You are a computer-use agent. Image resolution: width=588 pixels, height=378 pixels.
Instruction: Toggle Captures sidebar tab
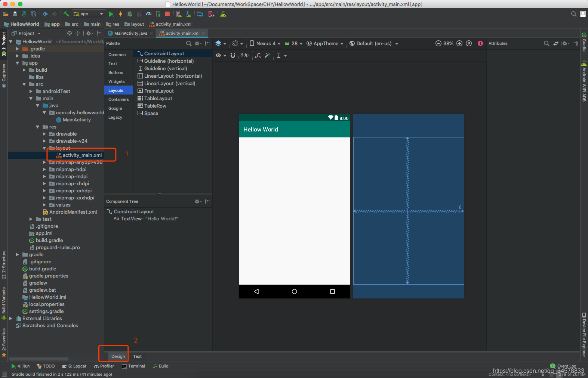[x=4, y=75]
